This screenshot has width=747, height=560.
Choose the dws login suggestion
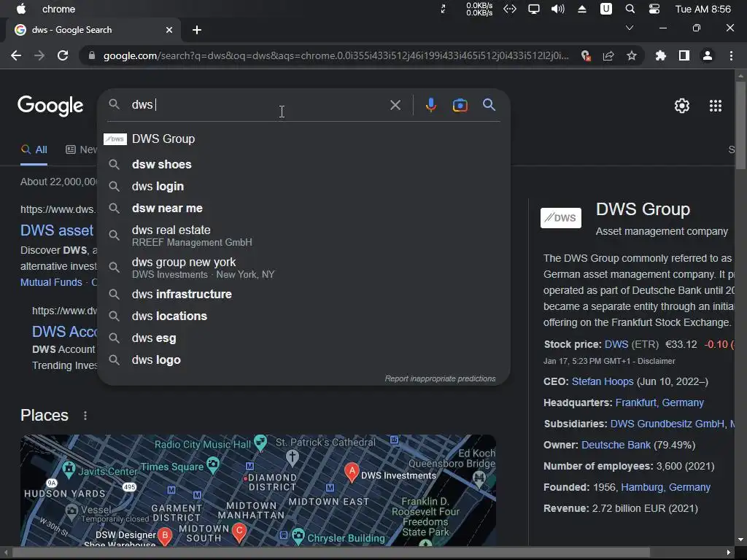pyautogui.click(x=303, y=186)
